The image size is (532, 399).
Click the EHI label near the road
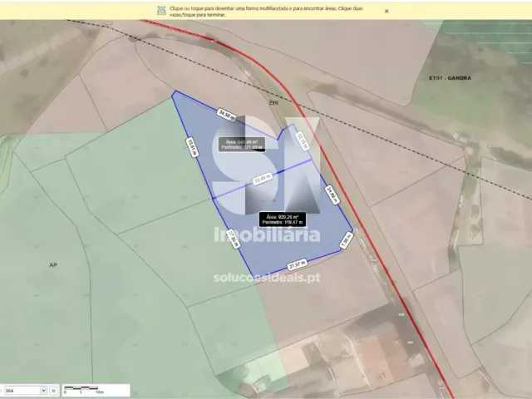click(273, 102)
